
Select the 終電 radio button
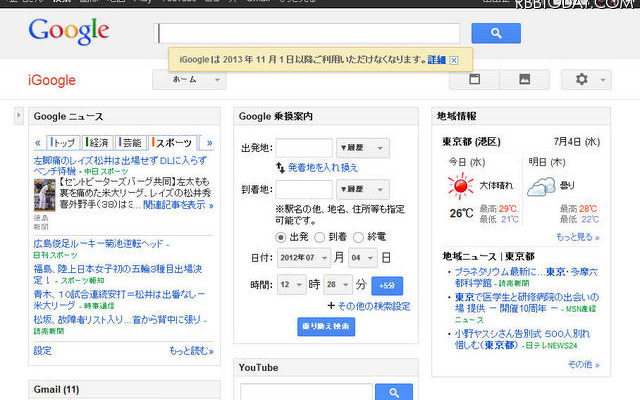click(x=358, y=237)
